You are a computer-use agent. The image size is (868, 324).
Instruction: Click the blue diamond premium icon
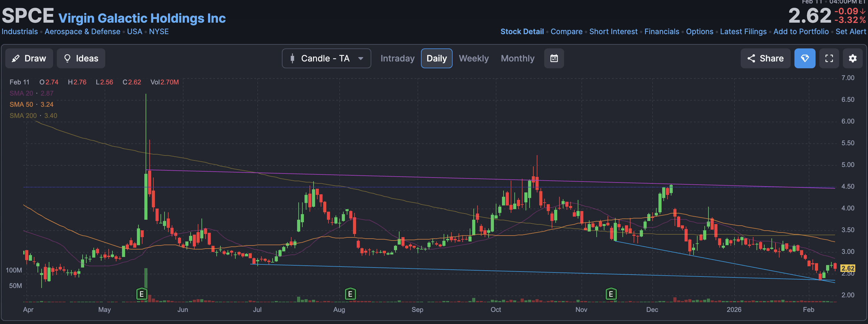click(x=805, y=58)
